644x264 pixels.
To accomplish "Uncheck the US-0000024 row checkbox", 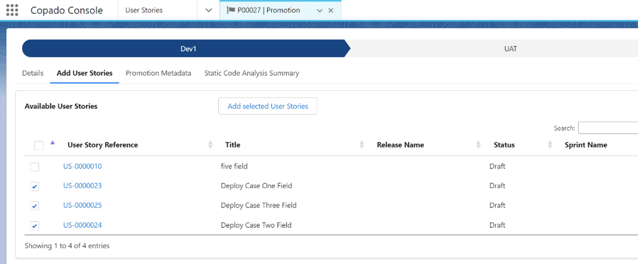I will (35, 225).
